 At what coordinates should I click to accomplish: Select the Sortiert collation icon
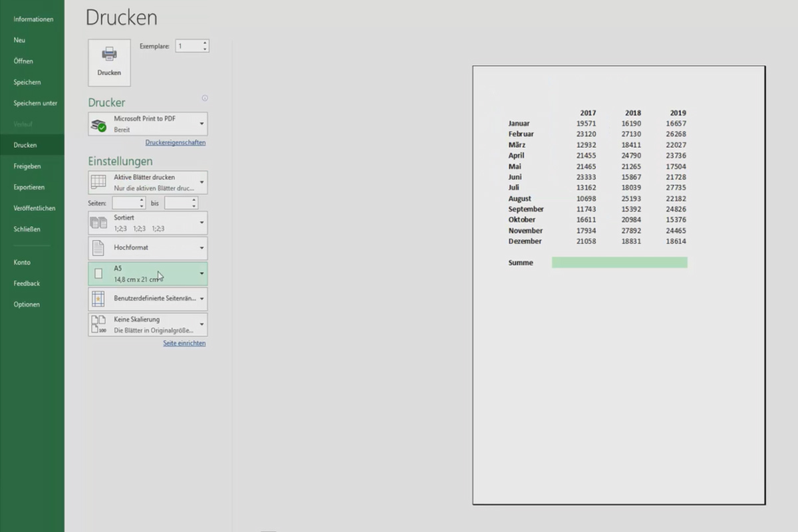point(98,222)
